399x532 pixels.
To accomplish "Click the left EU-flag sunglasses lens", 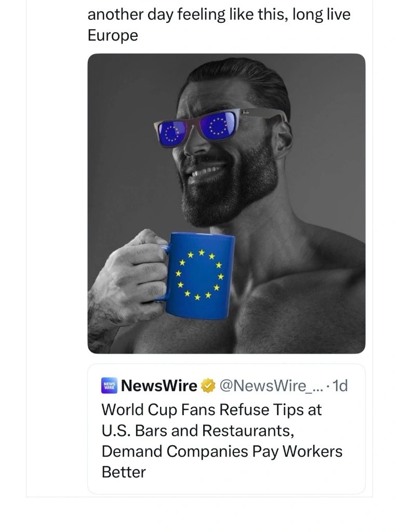I will click(x=174, y=133).
